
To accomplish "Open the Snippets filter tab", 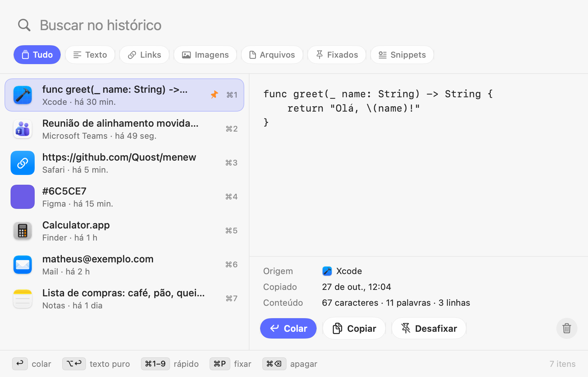I will 402,55.
